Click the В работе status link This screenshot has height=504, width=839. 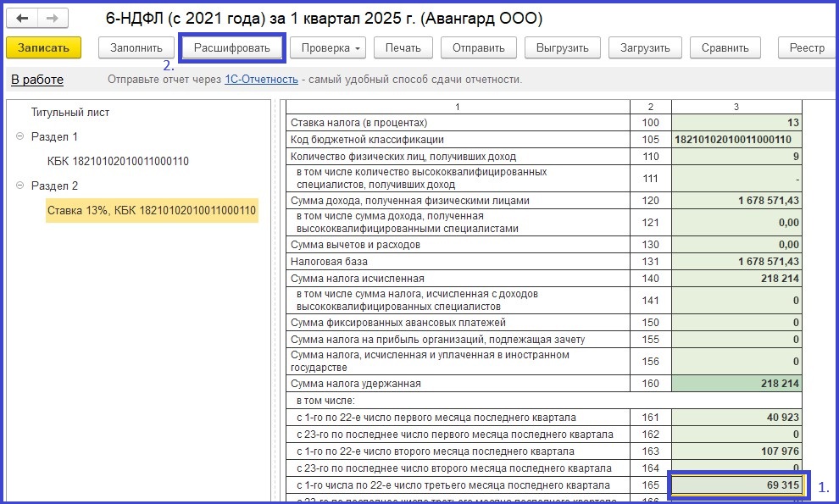point(37,80)
